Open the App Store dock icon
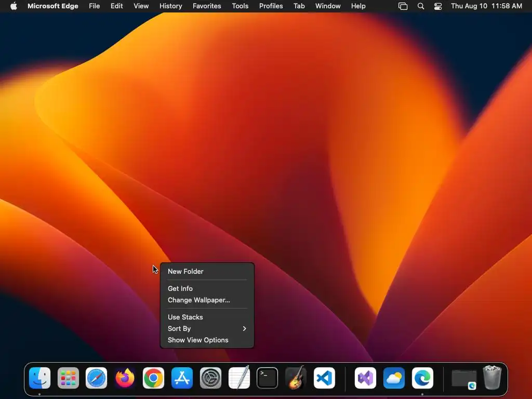532x399 pixels. [x=182, y=378]
